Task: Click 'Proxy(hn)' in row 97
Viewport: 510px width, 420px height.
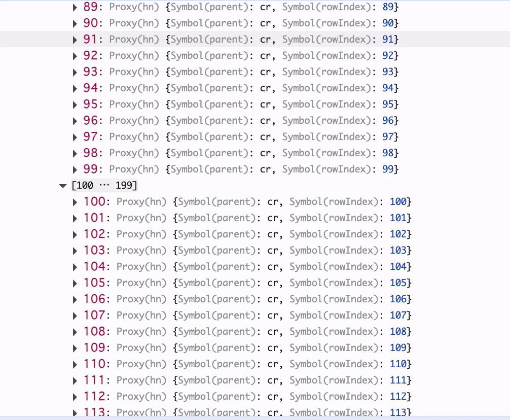Action: point(134,137)
